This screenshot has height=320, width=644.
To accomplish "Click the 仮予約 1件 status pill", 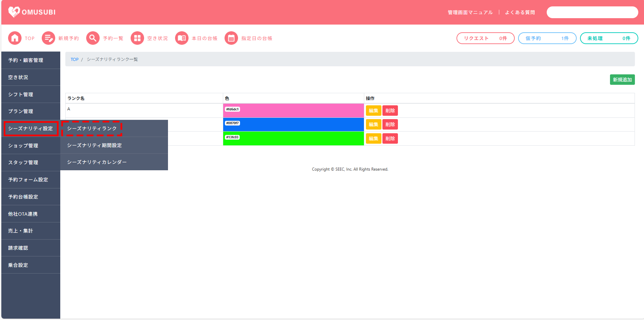I will pos(547,38).
